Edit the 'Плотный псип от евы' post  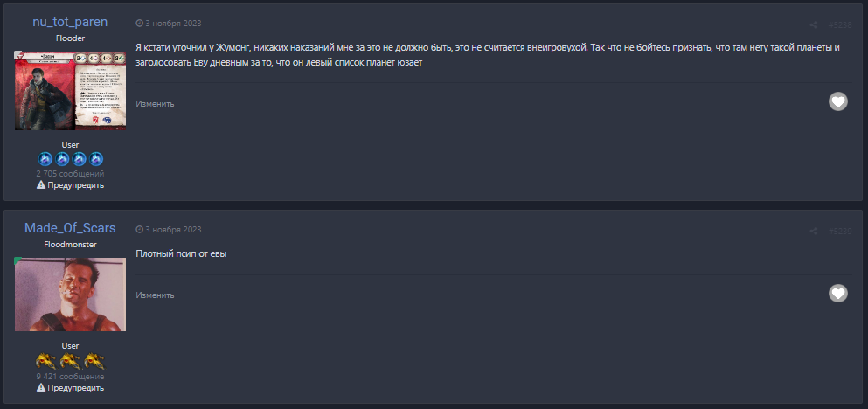(155, 295)
